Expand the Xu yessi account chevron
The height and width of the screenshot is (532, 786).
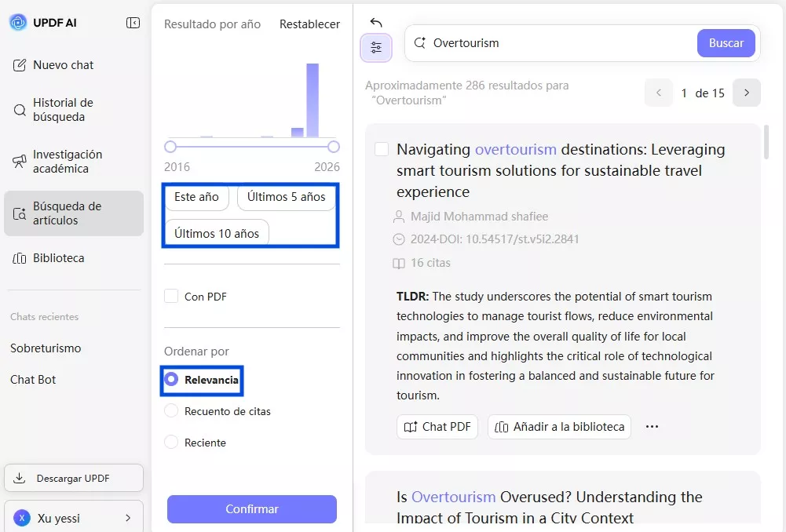pos(128,518)
